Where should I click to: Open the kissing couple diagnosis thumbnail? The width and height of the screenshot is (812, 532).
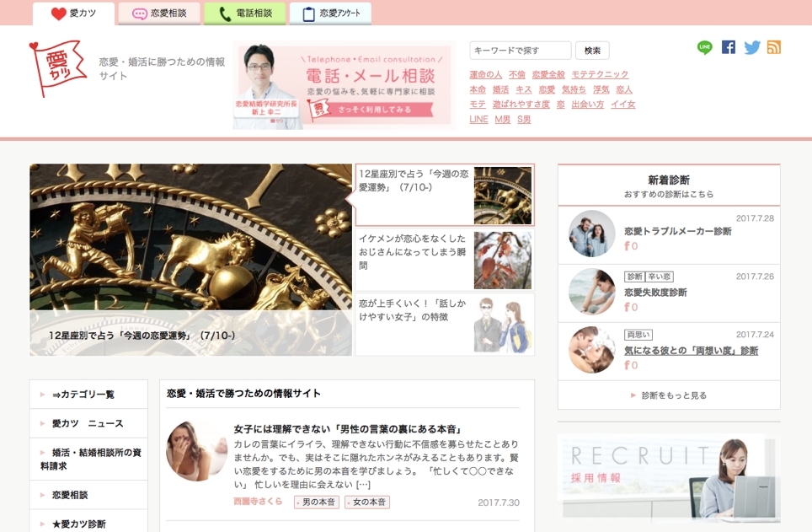tap(592, 350)
